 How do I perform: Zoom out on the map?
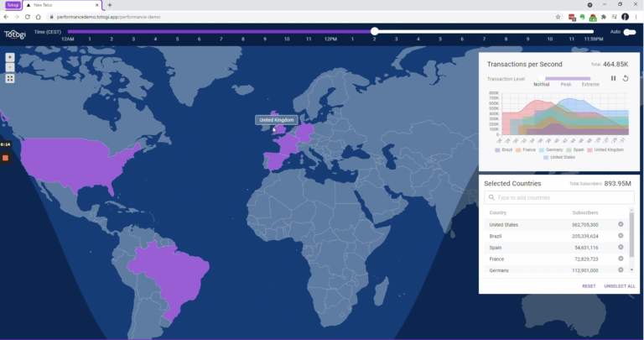click(9, 68)
